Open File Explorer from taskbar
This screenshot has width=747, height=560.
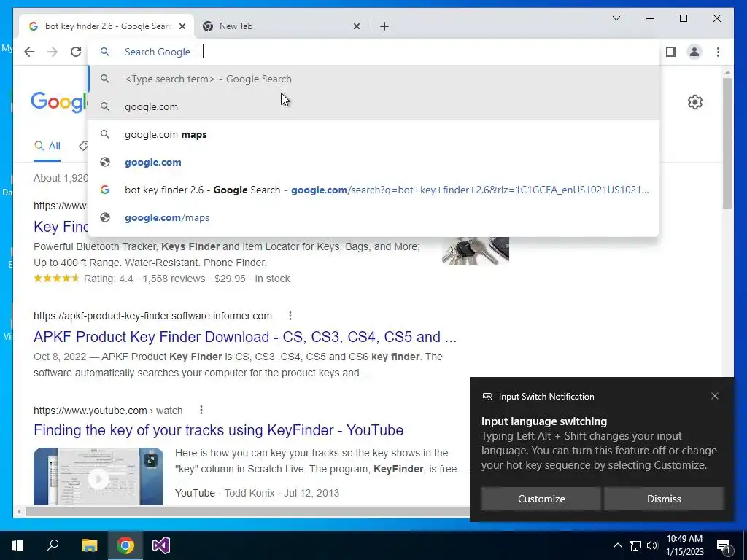89,545
